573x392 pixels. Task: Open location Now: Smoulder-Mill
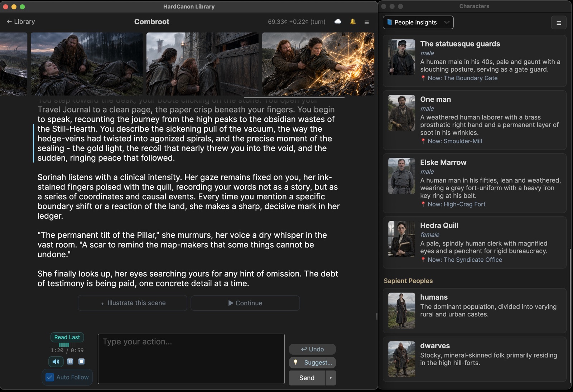(x=455, y=141)
